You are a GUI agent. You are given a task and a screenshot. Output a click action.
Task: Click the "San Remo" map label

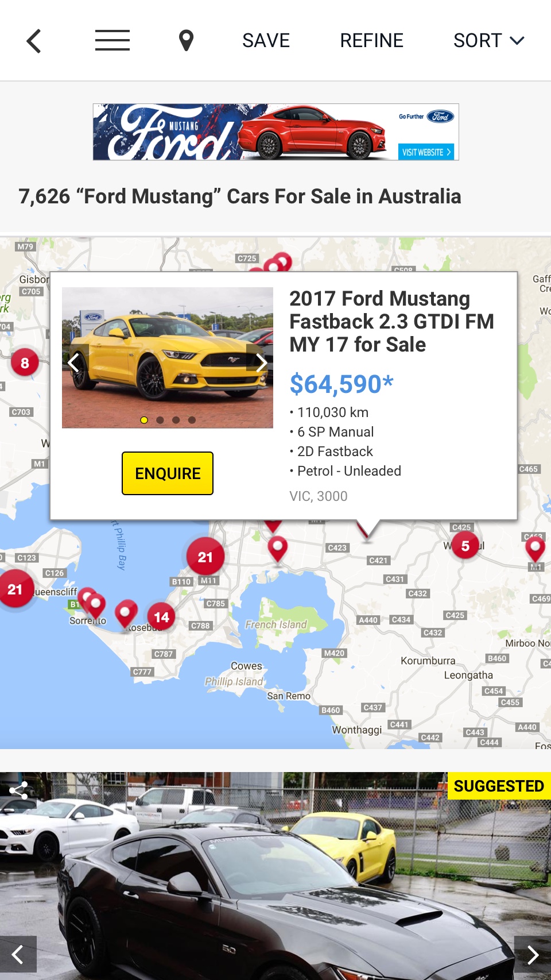pos(289,696)
